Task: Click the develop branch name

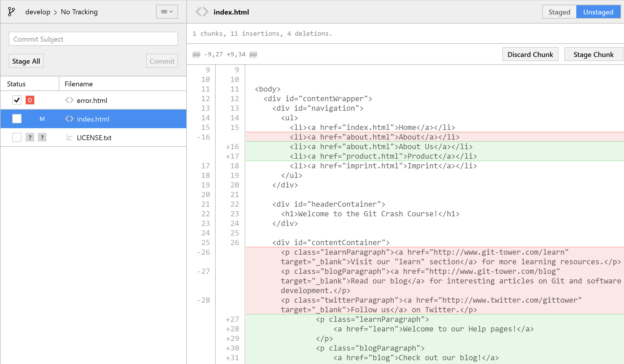Action: pyautogui.click(x=38, y=12)
